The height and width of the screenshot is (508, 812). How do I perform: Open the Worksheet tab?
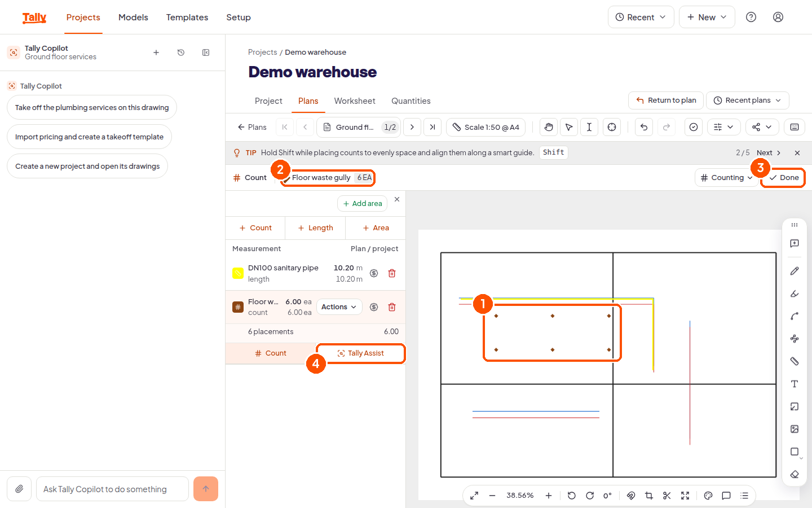tap(355, 101)
